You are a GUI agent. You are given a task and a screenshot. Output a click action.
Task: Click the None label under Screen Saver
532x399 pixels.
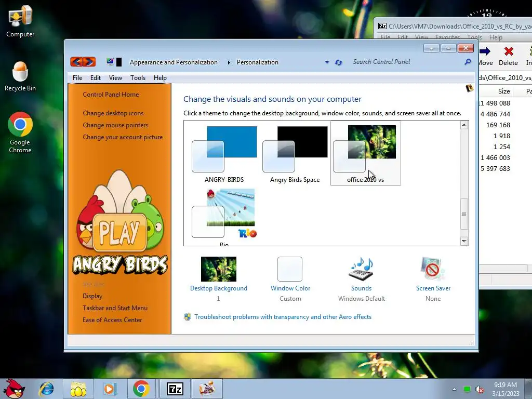[x=433, y=299]
